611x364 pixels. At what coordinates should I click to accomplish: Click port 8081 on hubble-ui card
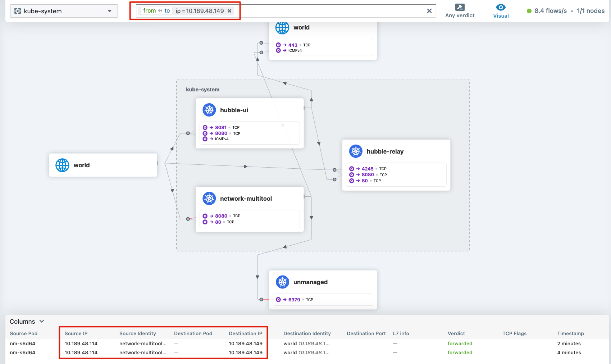tap(221, 127)
